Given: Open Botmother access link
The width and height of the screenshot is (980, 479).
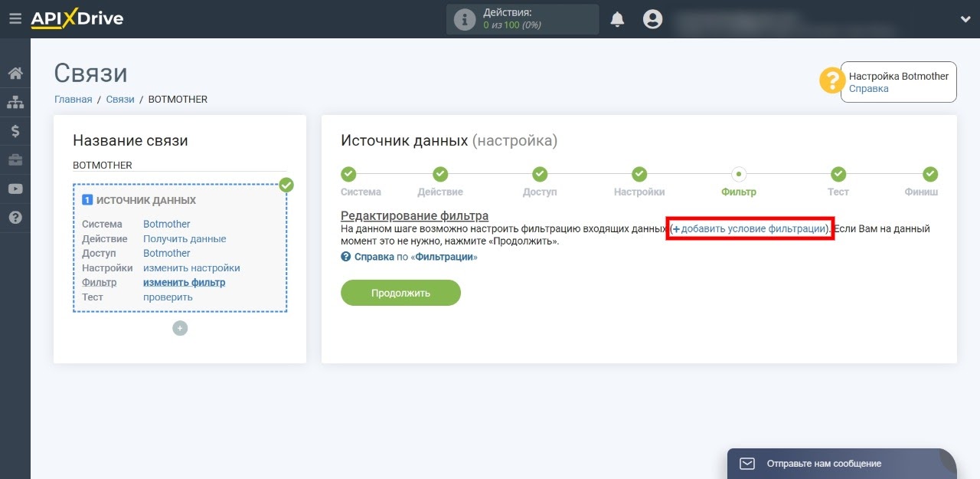Looking at the screenshot, I should 167,253.
